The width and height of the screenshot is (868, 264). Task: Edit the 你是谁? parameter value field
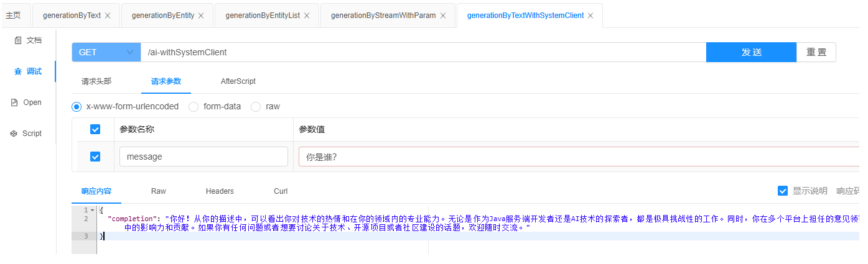579,157
